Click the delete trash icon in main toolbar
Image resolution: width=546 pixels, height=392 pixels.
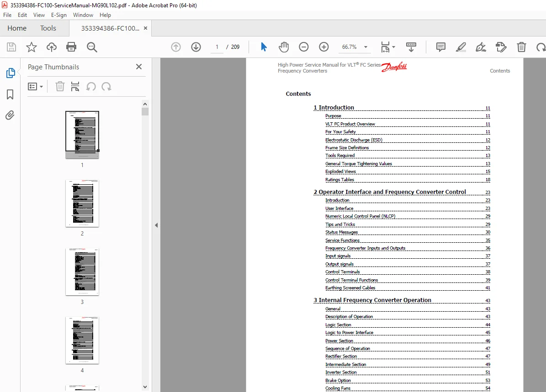(521, 47)
